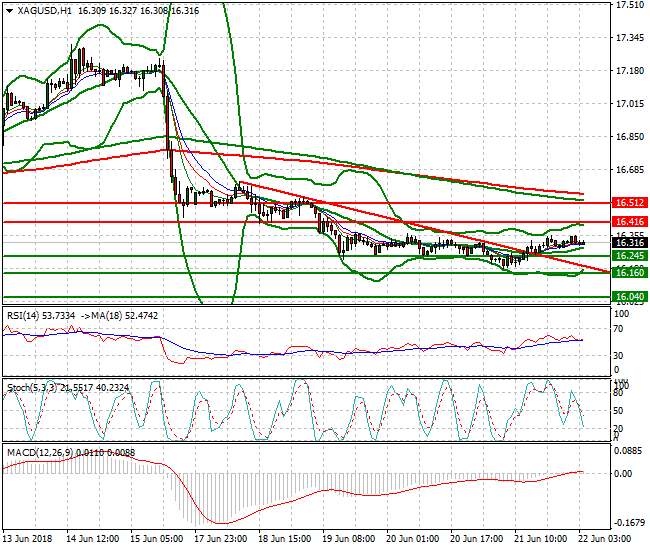Image resolution: width=650 pixels, height=550 pixels.
Task: Click the 22 Jun 03:00 time axis label
Action: pyautogui.click(x=605, y=539)
